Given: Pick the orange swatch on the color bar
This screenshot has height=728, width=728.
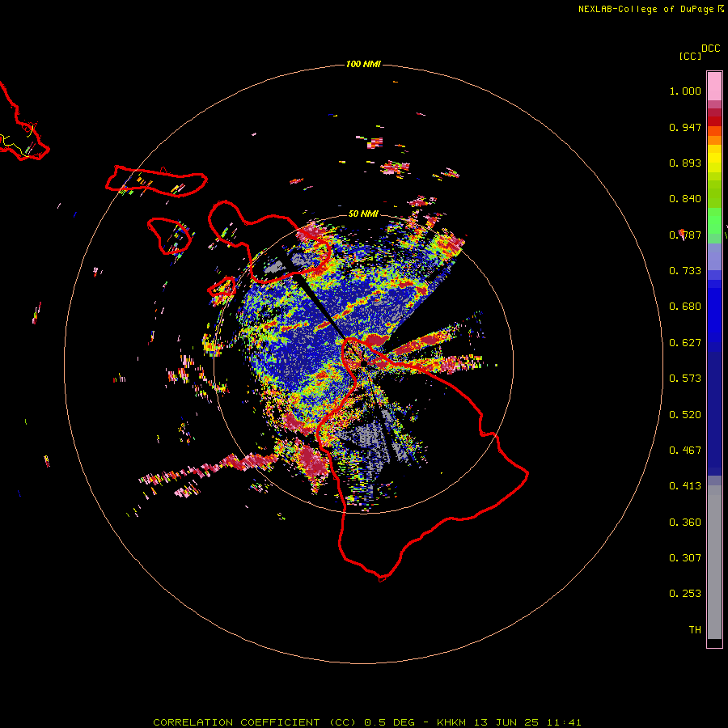Looking at the screenshot, I should pos(714,140).
